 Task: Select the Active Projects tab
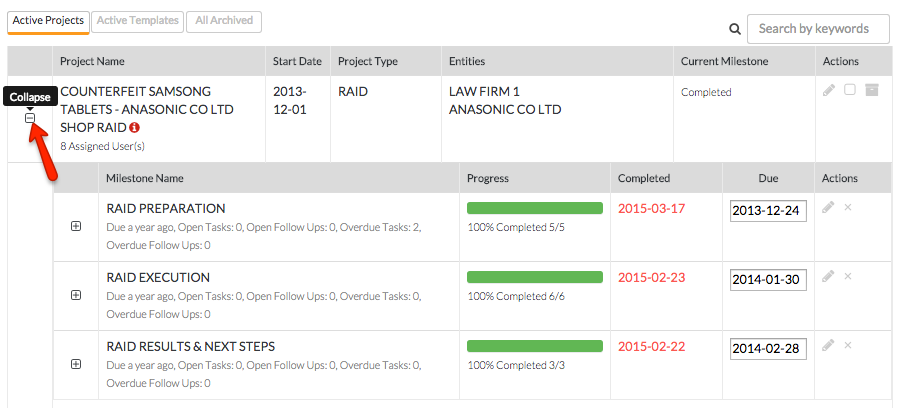coord(47,20)
